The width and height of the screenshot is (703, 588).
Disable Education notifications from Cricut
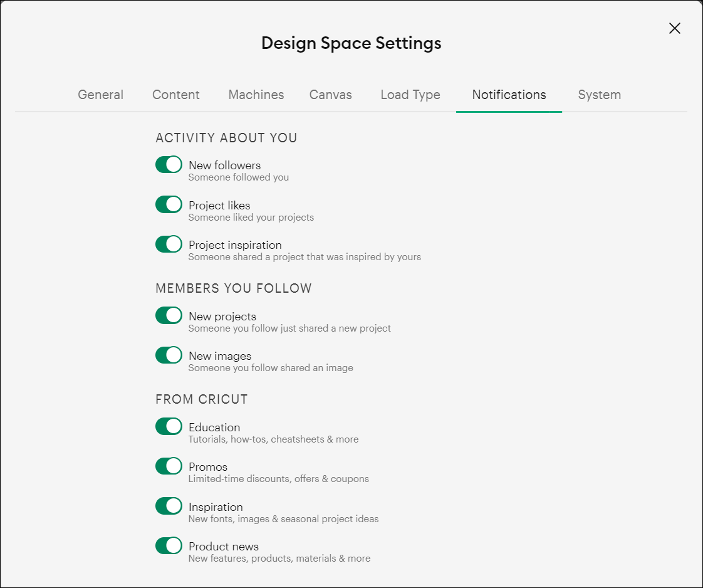[x=169, y=426]
